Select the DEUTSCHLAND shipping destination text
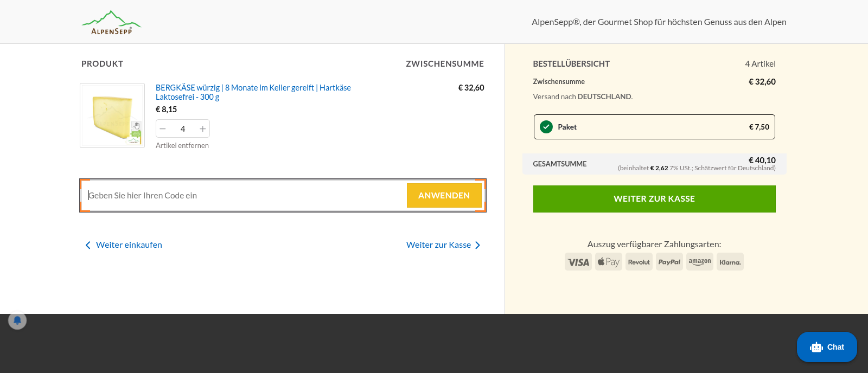868x373 pixels. 604,97
